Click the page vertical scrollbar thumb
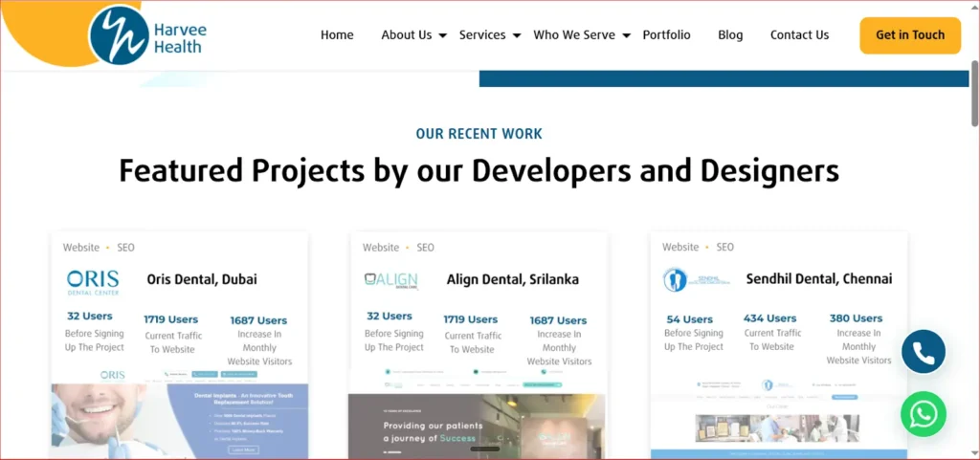 coord(974,94)
